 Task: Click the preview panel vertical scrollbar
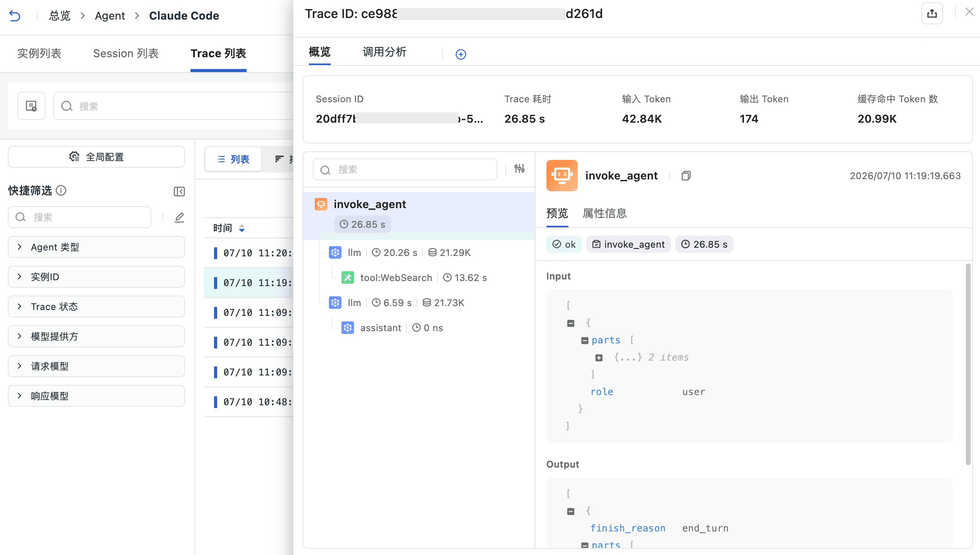(968, 365)
